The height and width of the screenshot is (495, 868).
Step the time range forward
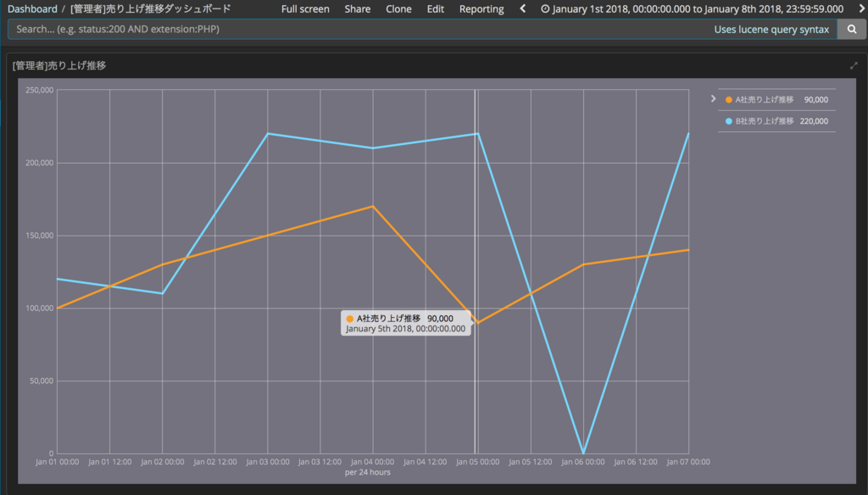coord(862,8)
